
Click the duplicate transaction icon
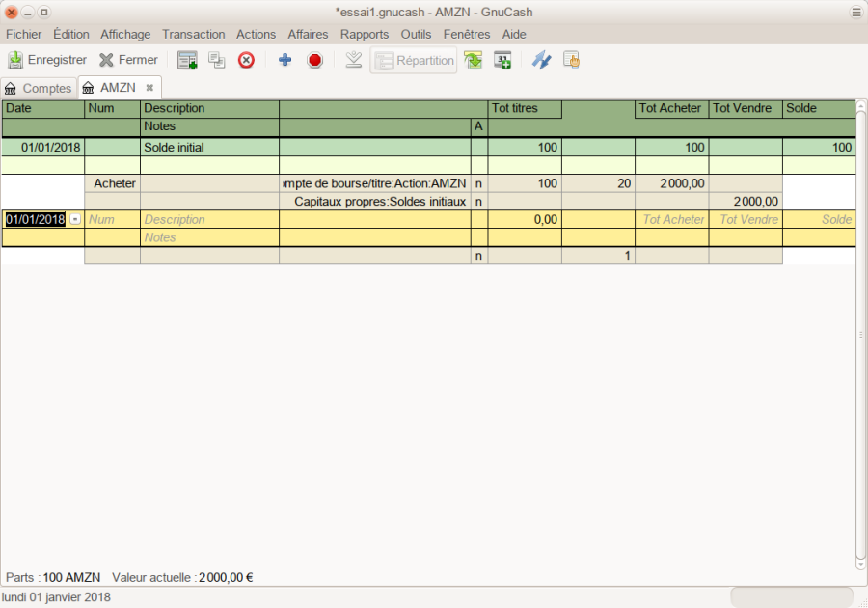point(217,60)
